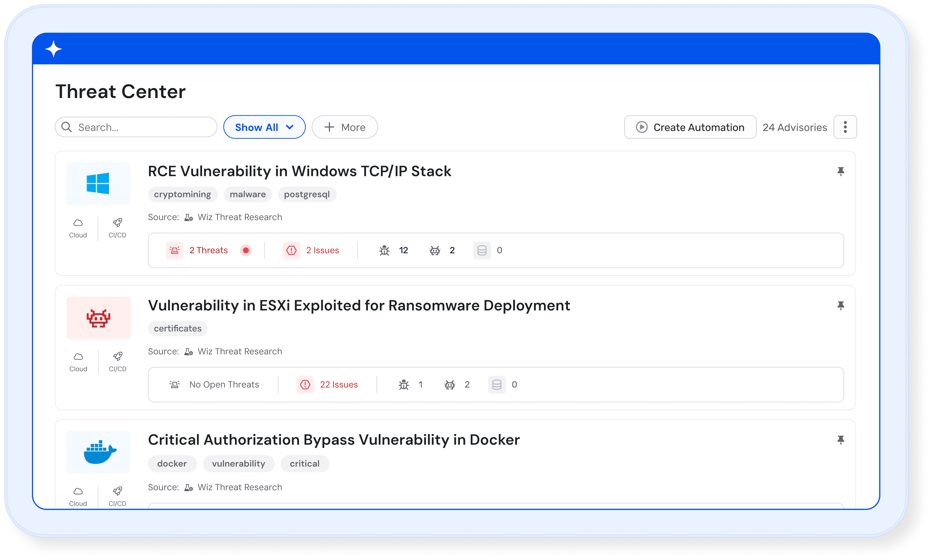This screenshot has width=931, height=560.
Task: Click the red threats siren icon
Action: point(174,250)
